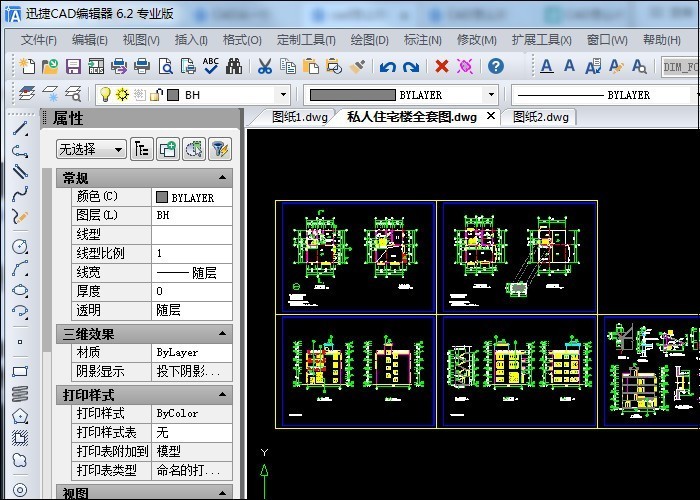This screenshot has width=700, height=500.
Task: Select the Line drawing tool
Action: coord(20,128)
